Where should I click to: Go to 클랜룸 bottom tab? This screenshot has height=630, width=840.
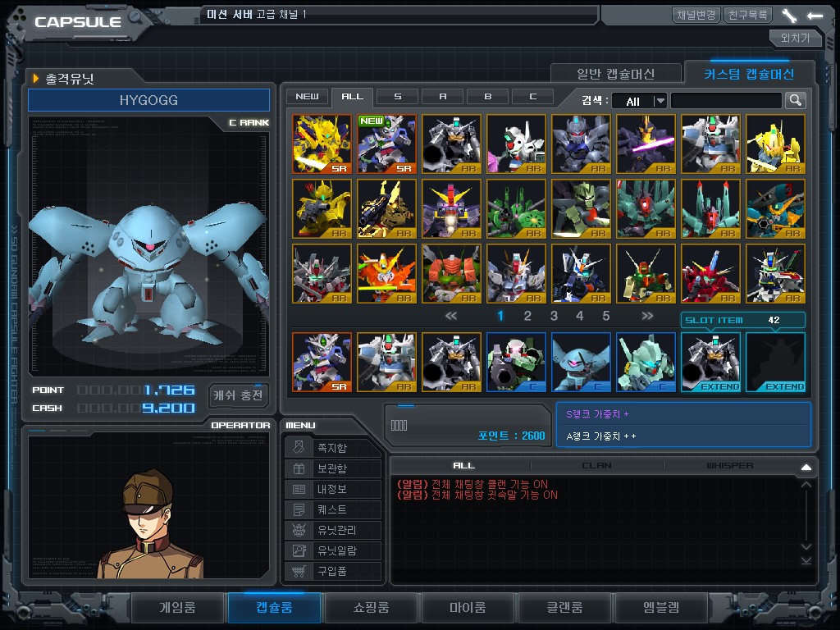tap(564, 608)
